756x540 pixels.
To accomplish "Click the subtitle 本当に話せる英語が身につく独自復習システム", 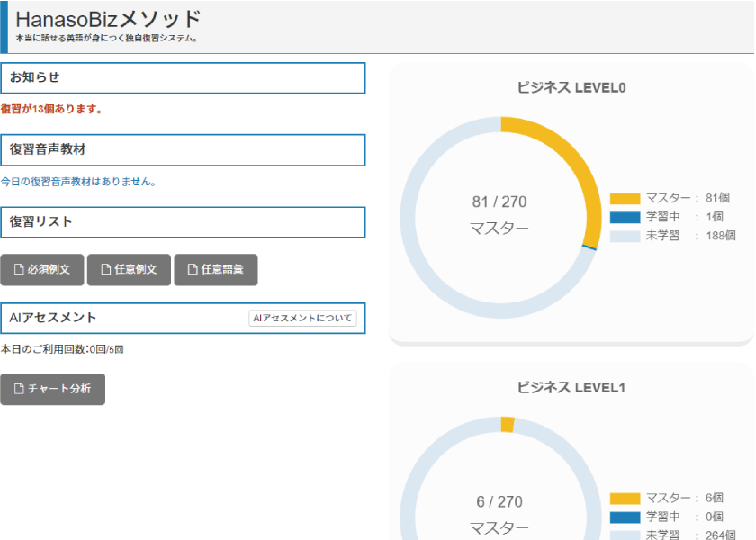I will coord(106,38).
